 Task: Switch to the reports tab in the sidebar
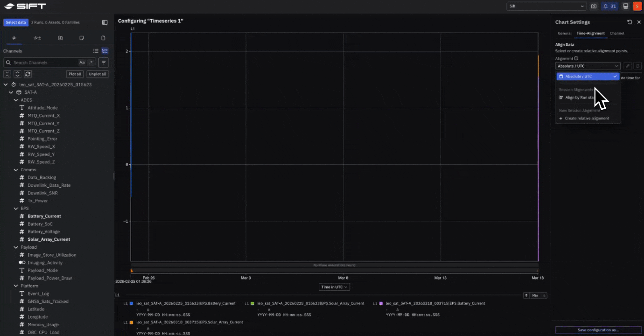tap(103, 38)
